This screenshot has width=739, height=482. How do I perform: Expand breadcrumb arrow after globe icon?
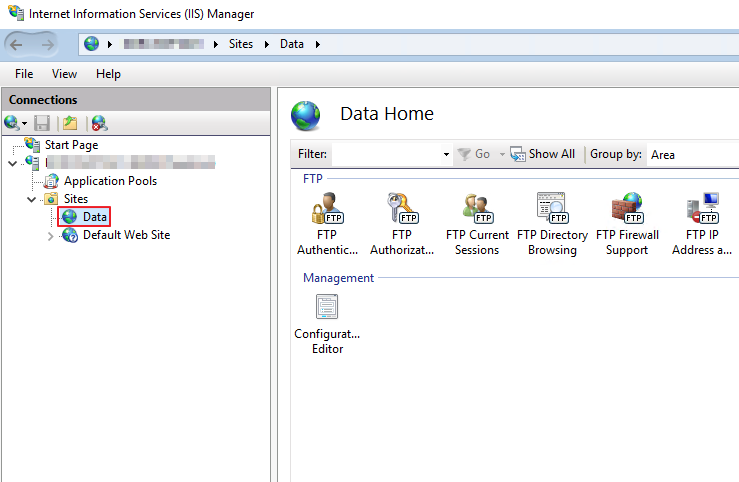(110, 44)
